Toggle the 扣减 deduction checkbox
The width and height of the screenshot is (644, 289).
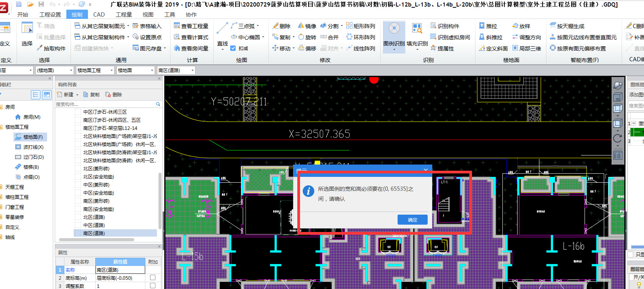point(233,48)
